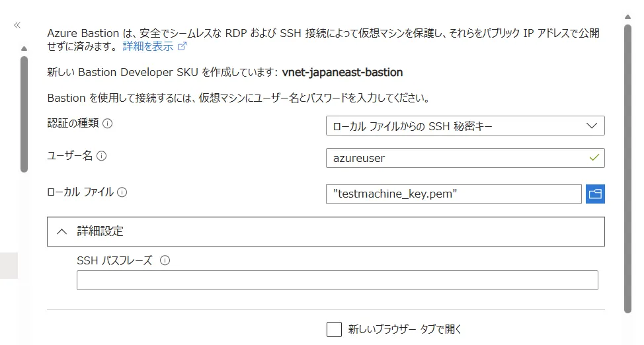Open the 認証の種類 dropdown
Screen dimensions: 644x345
pos(465,126)
